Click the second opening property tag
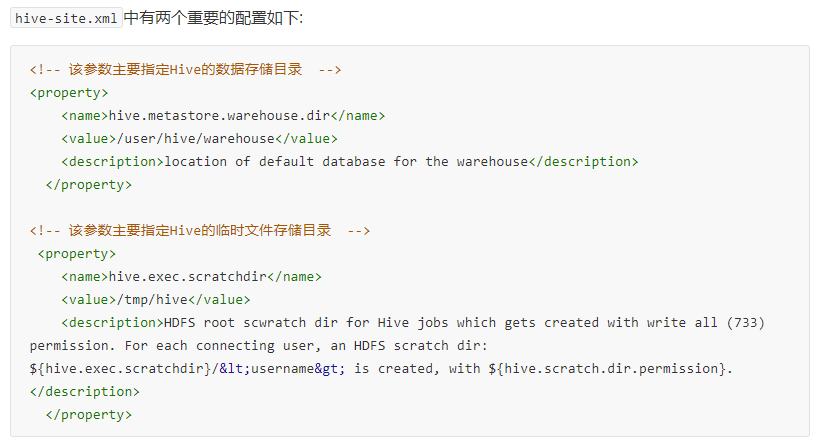 [77, 254]
